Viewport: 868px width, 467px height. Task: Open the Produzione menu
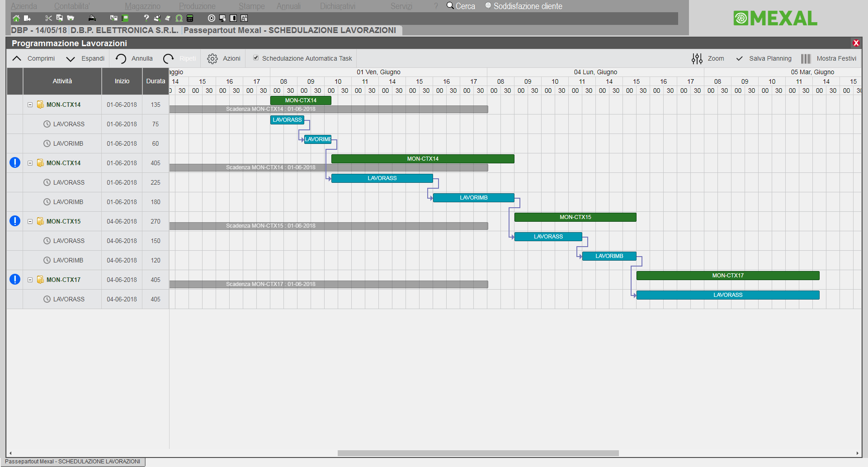pyautogui.click(x=197, y=6)
